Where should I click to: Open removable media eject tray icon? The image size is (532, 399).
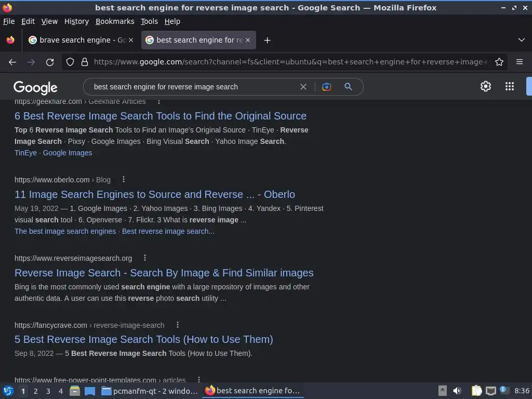click(443, 391)
